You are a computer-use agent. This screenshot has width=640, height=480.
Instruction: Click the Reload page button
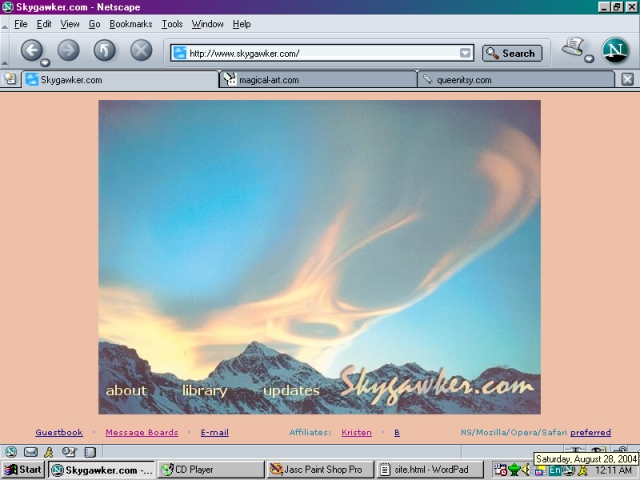[104, 50]
